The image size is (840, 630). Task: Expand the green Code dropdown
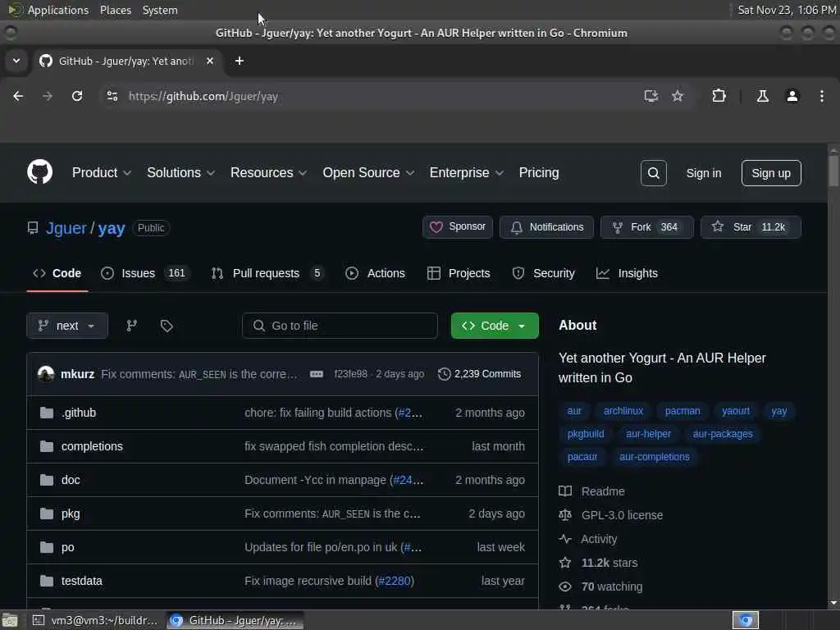pos(495,326)
